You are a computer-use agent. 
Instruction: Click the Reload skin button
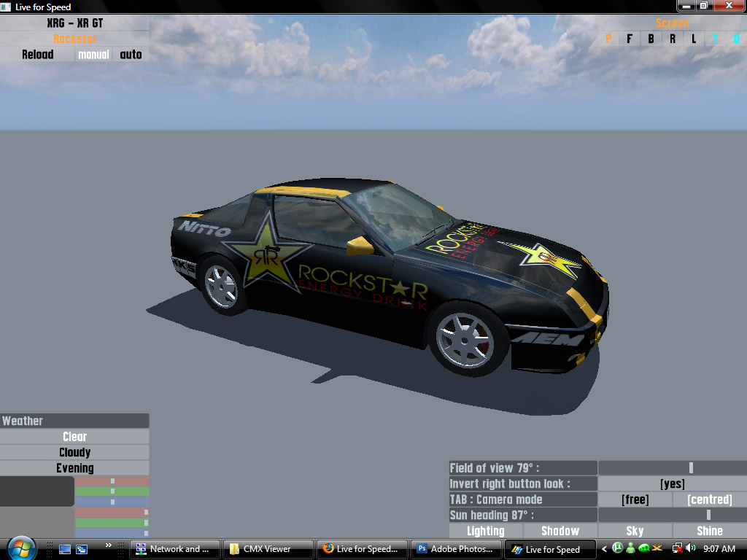[38, 54]
